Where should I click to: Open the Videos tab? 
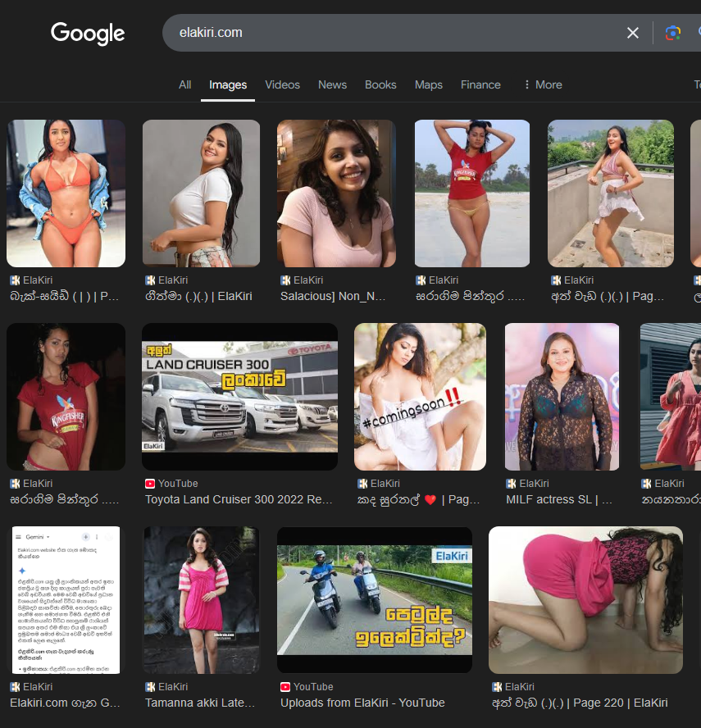(x=282, y=84)
